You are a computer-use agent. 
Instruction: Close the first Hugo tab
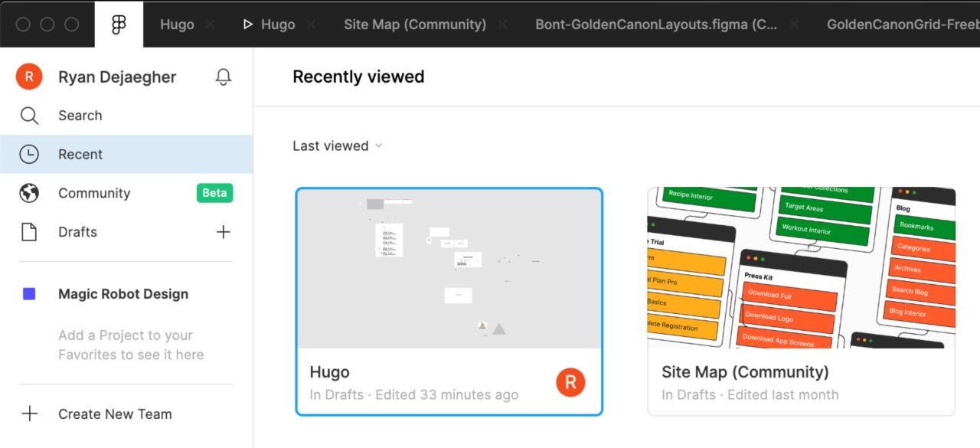(209, 25)
